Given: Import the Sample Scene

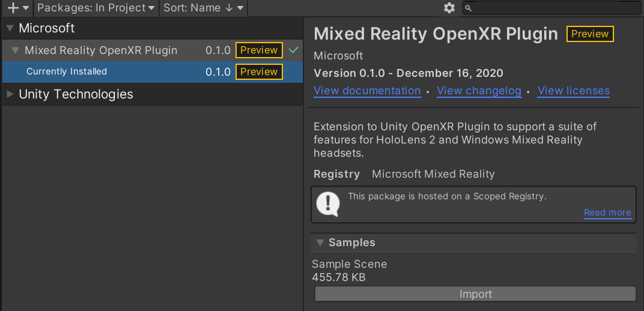Looking at the screenshot, I should 476,294.
